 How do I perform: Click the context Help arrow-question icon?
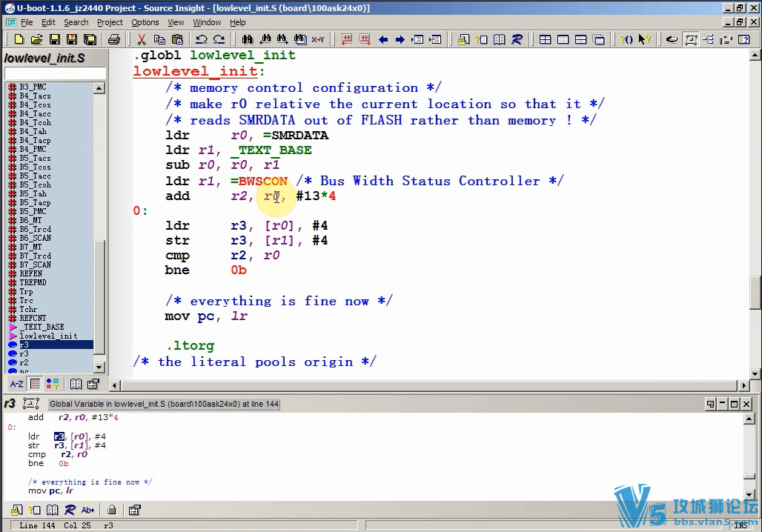click(x=644, y=39)
